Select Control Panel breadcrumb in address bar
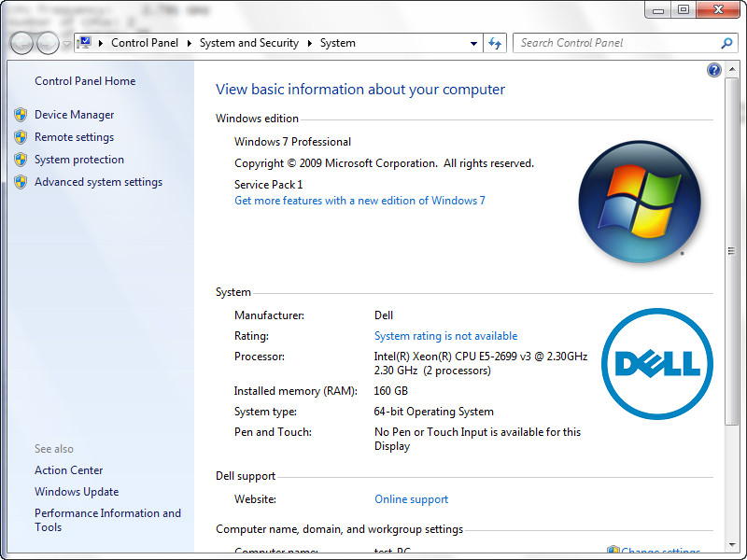747x560 pixels. click(x=145, y=43)
